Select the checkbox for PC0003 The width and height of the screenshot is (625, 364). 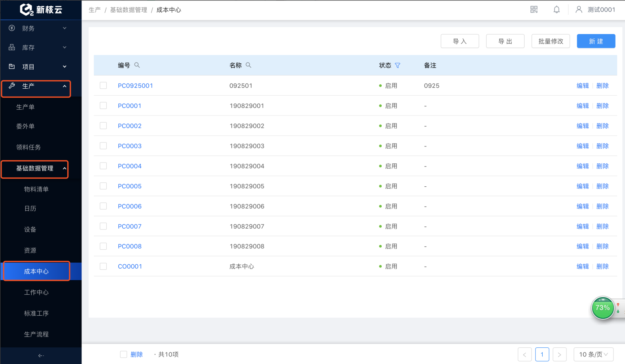point(103,146)
